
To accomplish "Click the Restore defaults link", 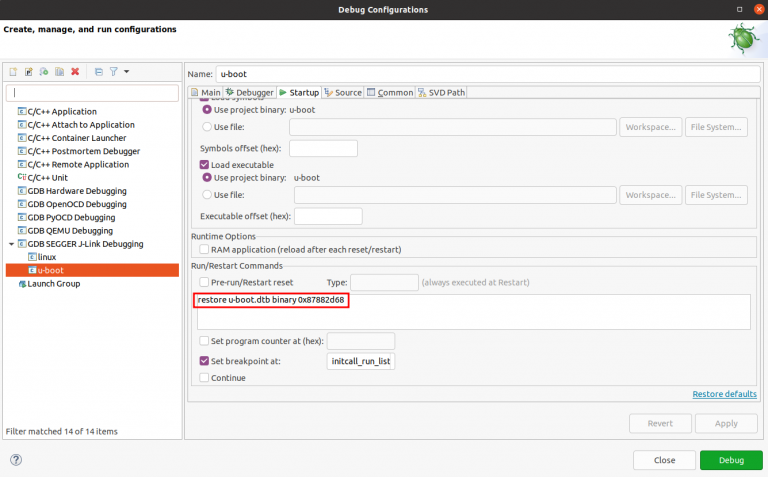I will click(724, 394).
